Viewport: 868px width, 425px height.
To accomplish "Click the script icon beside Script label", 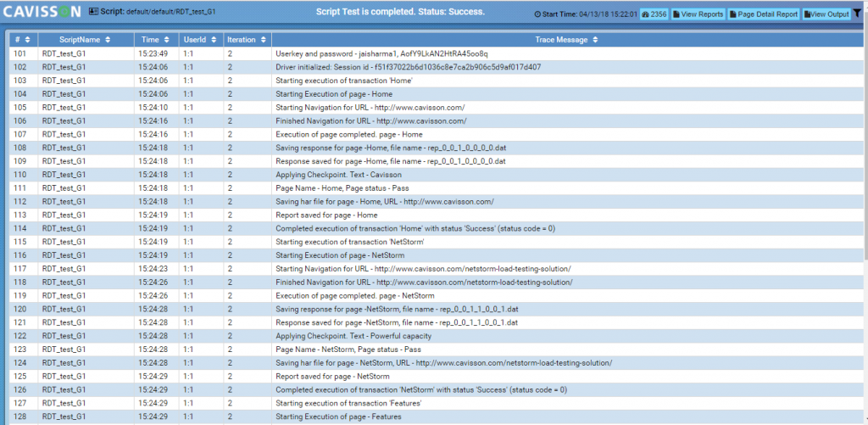I will tap(93, 11).
